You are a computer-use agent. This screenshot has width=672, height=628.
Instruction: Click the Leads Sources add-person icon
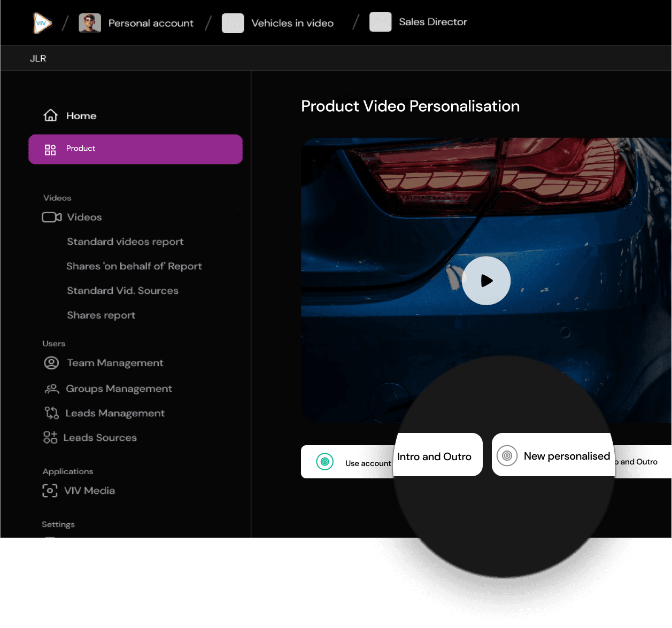pos(50,437)
